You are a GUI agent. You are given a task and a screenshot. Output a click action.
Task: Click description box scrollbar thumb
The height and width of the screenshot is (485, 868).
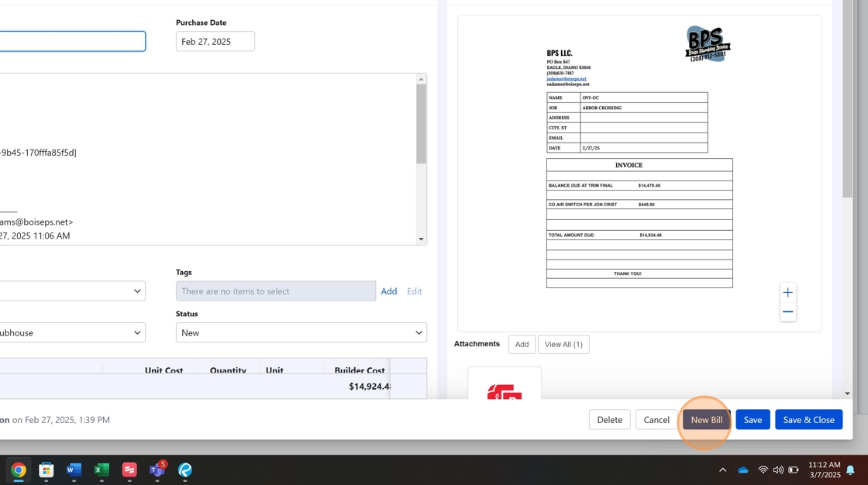[x=422, y=124]
